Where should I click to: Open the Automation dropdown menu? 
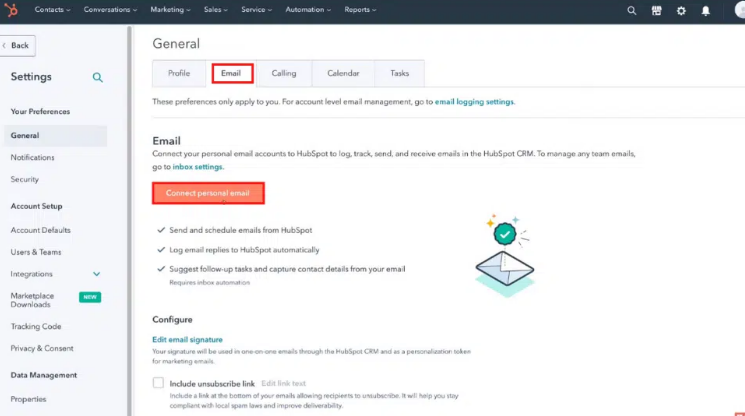coord(310,10)
